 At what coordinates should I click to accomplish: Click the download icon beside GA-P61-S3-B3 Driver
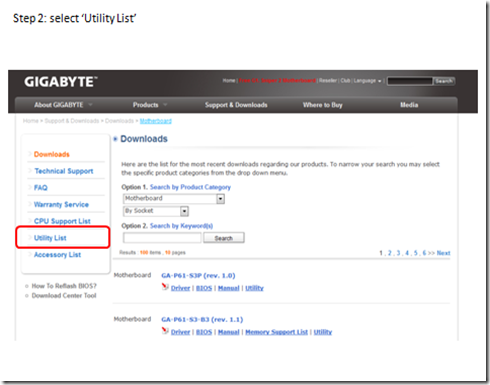[x=165, y=331]
